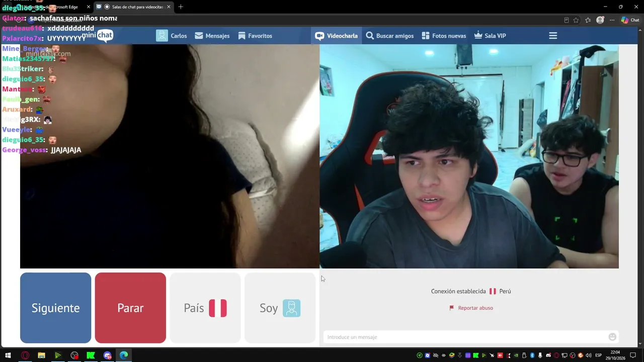Open Buscar amigos search
644x362 pixels.
coord(390,36)
